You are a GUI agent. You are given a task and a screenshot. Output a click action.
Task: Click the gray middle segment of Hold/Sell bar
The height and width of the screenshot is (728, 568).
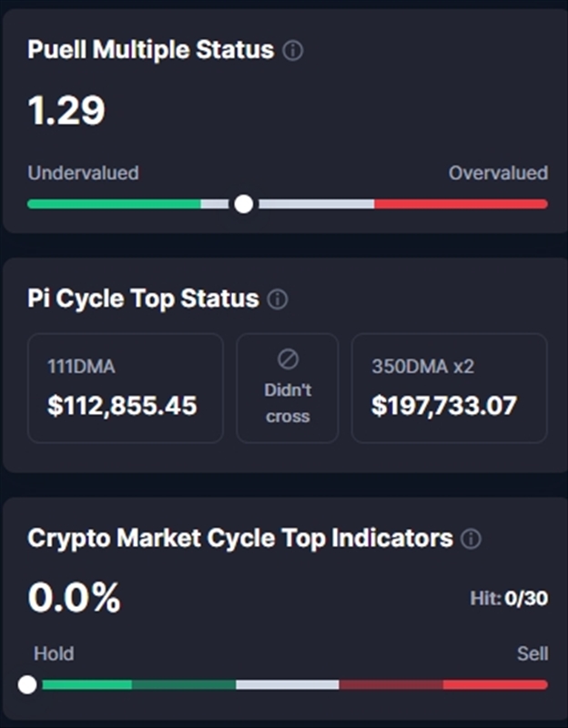pos(287,684)
